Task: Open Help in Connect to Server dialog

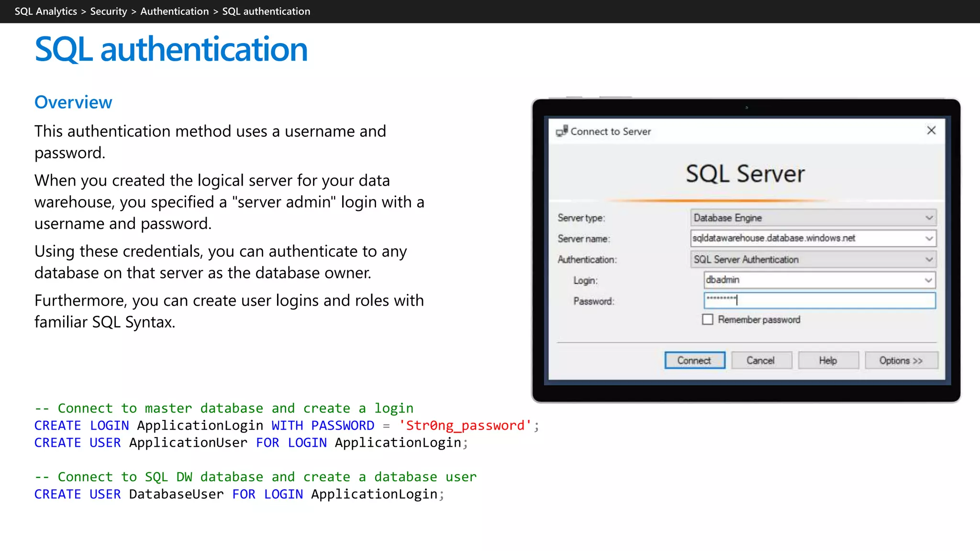Action: tap(828, 361)
